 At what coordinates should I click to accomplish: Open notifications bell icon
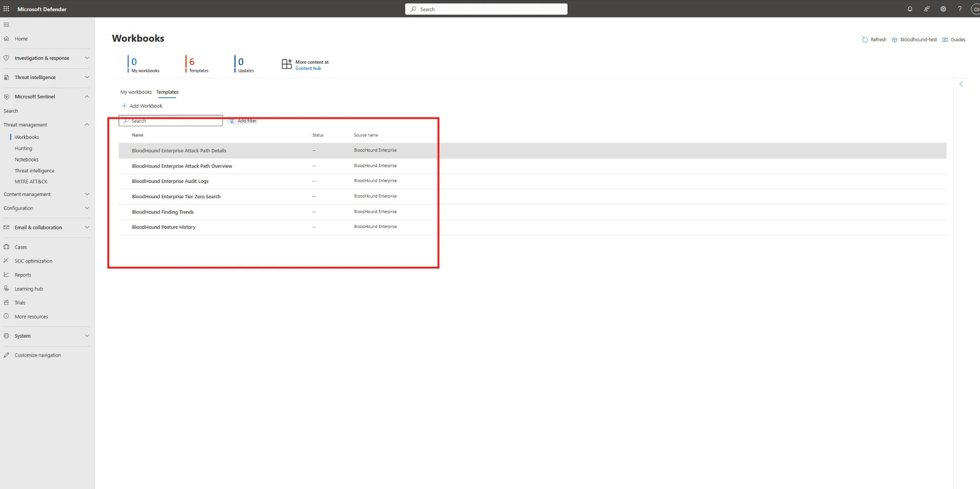pos(910,9)
